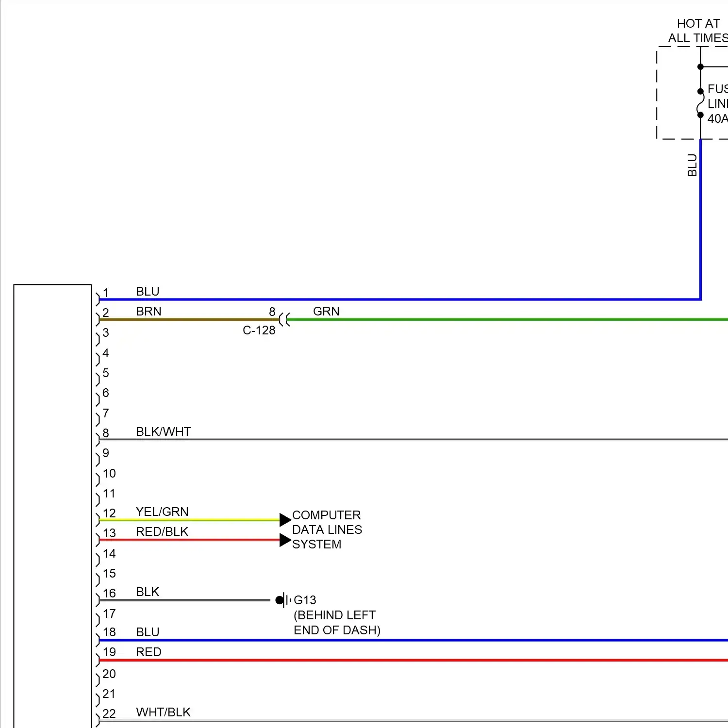The width and height of the screenshot is (728, 728).
Task: Select the BLU label at pin 1
Action: tap(148, 291)
